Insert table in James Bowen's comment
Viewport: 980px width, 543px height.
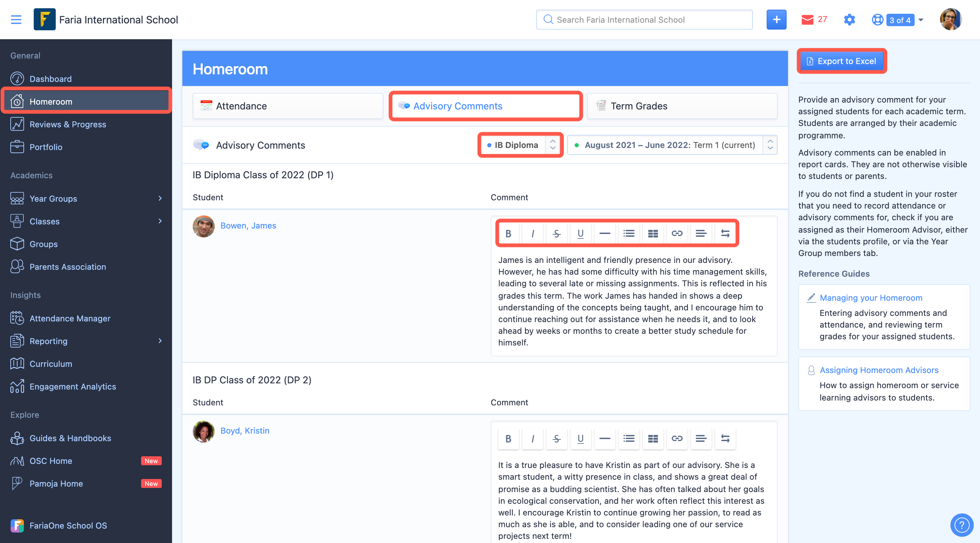coord(653,233)
